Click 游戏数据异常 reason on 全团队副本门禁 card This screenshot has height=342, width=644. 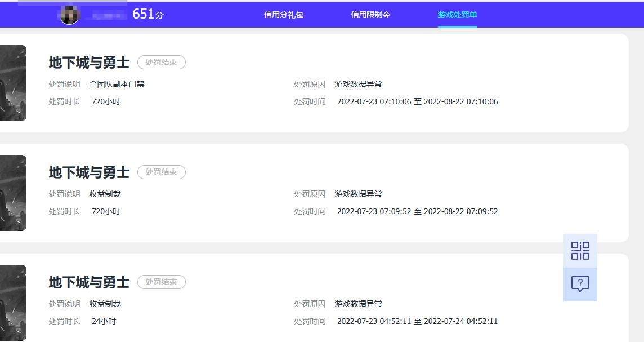click(358, 85)
